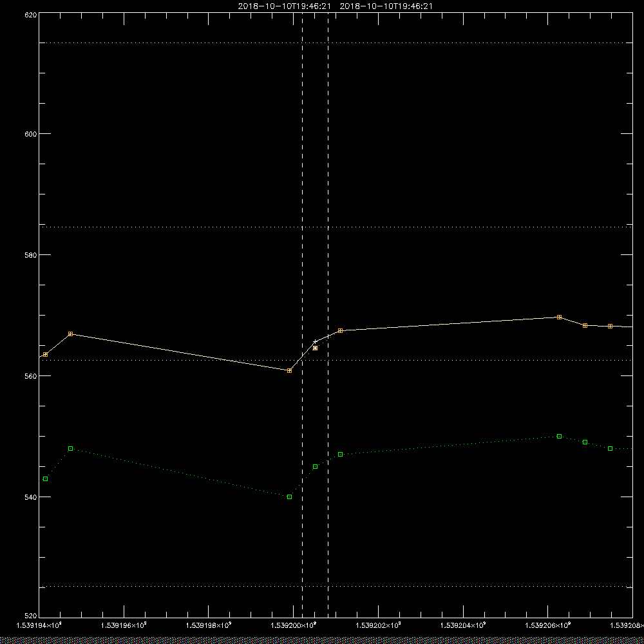Click the right 2018-10-10T19:46:21 timestamp in the title
The height and width of the screenshot is (644, 644).
point(386,6)
